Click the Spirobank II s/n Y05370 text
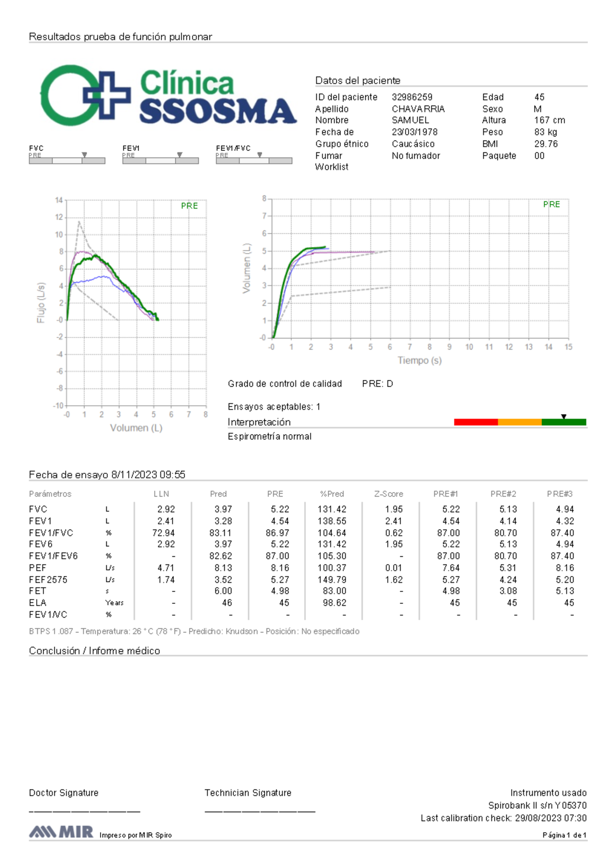The image size is (613, 868). (537, 805)
